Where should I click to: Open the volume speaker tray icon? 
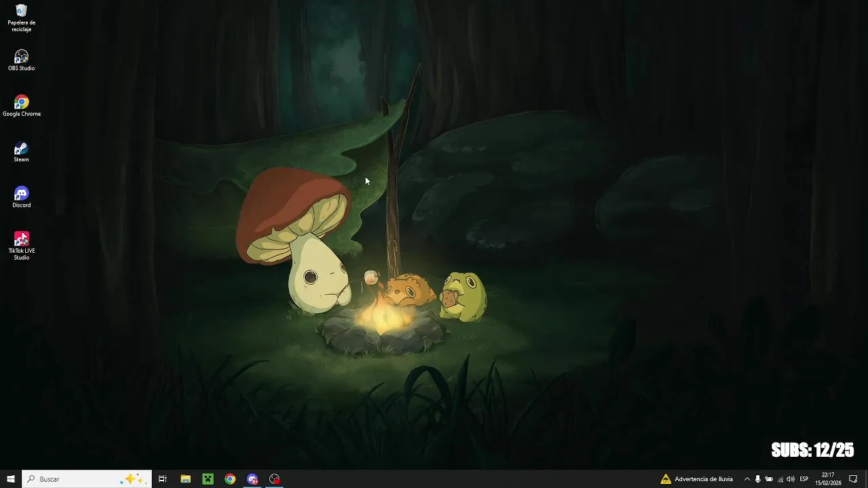tap(791, 479)
